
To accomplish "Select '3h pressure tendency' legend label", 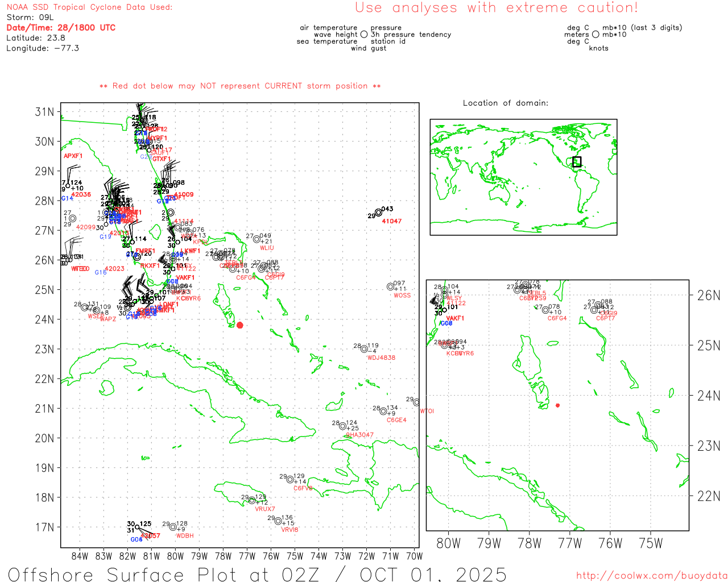I will pyautogui.click(x=411, y=35).
